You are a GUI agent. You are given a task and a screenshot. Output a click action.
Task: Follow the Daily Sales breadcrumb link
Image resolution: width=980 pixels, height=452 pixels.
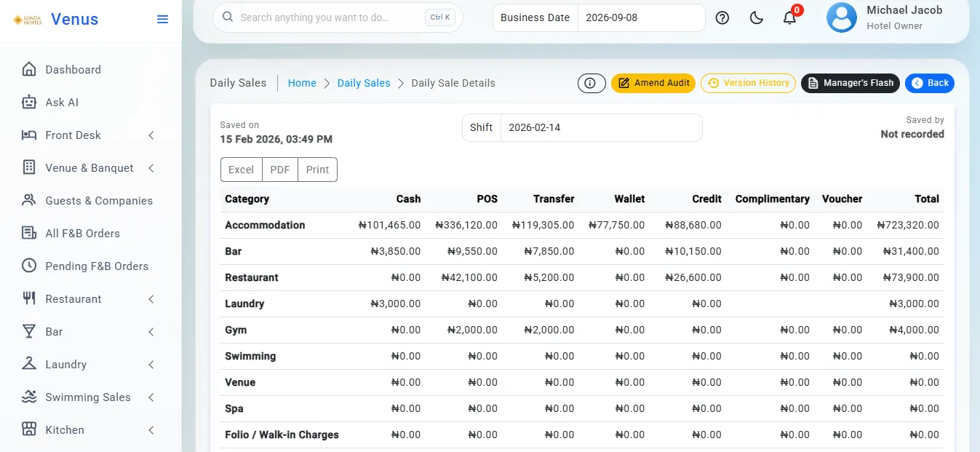click(x=364, y=83)
